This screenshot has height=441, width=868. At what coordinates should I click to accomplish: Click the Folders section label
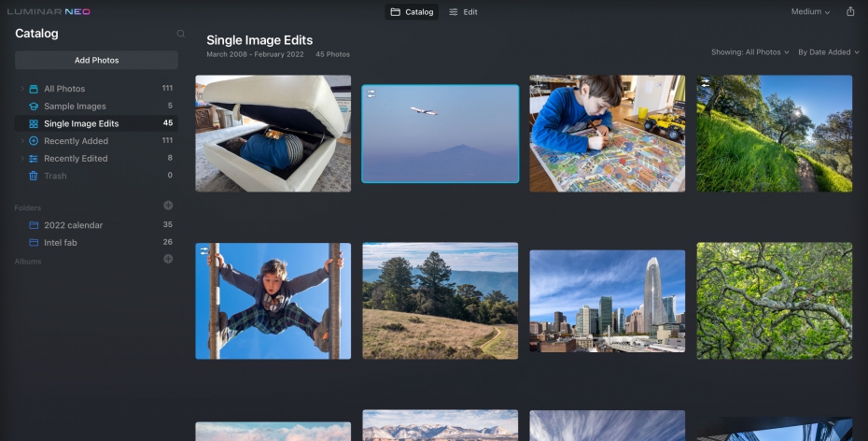[x=28, y=207]
